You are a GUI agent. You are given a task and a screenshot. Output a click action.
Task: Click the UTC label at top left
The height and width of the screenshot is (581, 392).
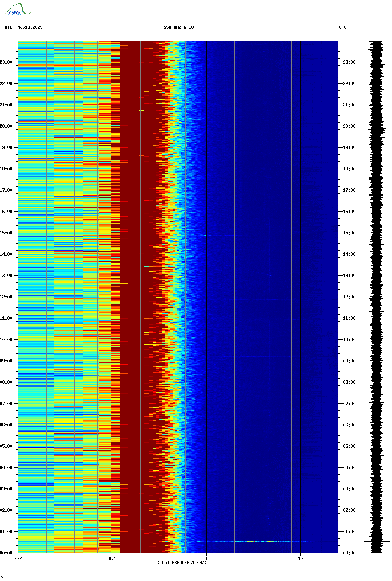pos(9,27)
